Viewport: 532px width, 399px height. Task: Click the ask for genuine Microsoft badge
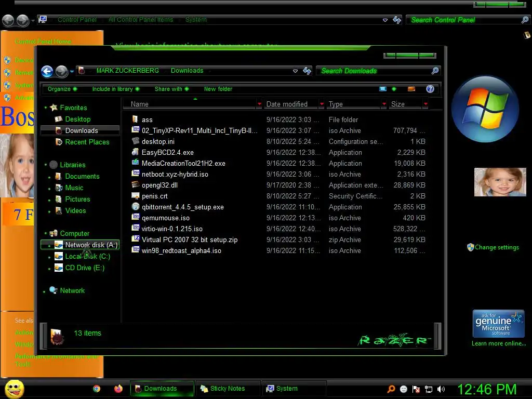pos(498,323)
